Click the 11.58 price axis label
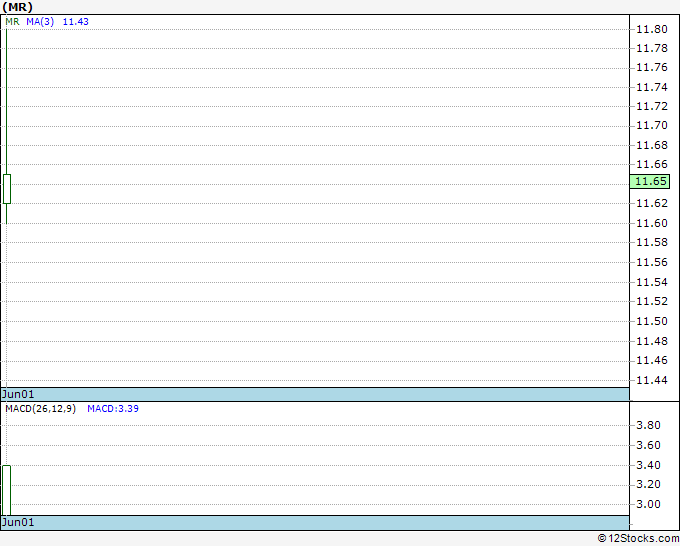The width and height of the screenshot is (680, 546). (x=651, y=242)
